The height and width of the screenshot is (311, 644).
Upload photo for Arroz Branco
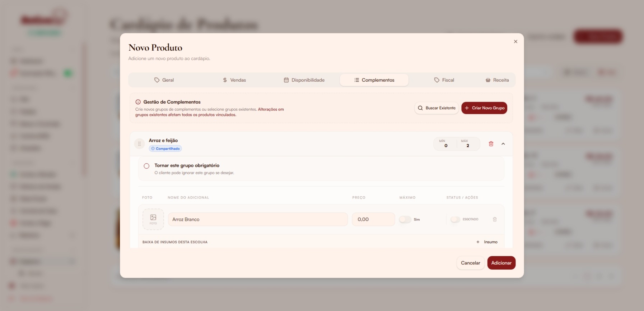pos(153,219)
